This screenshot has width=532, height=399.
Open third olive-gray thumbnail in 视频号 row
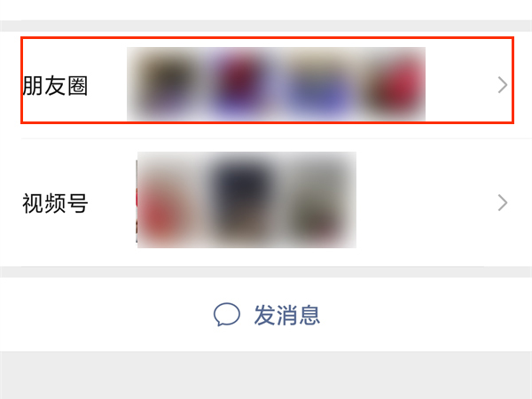[318, 199]
